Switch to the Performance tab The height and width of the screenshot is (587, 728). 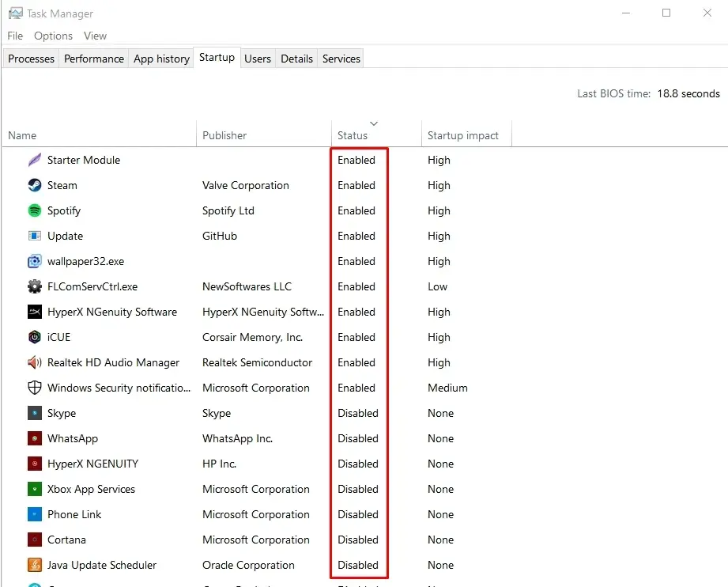94,59
